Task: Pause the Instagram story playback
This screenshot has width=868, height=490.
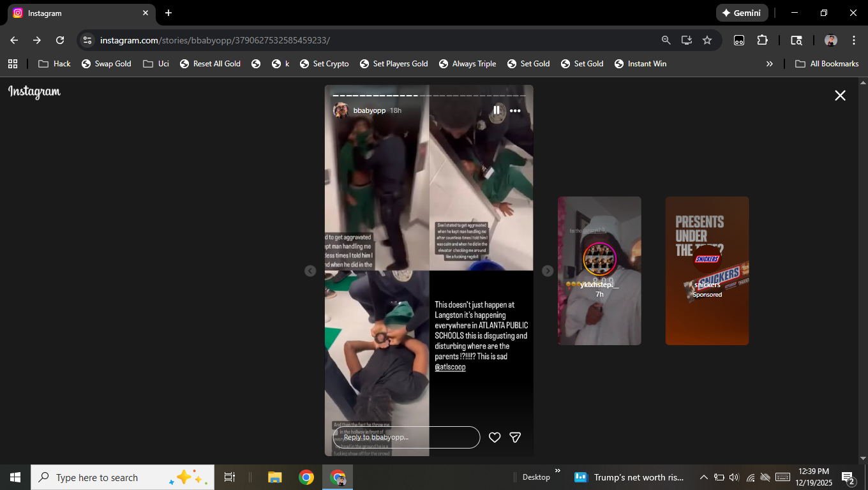Action: [x=497, y=110]
